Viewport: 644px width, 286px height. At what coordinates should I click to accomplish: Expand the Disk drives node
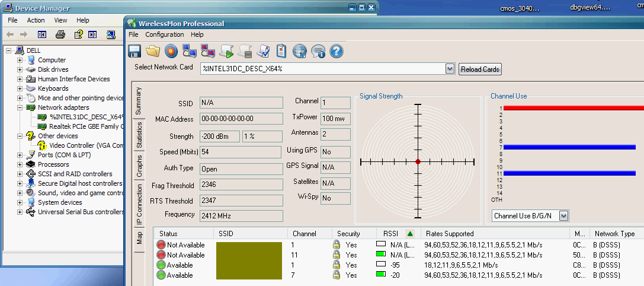20,69
